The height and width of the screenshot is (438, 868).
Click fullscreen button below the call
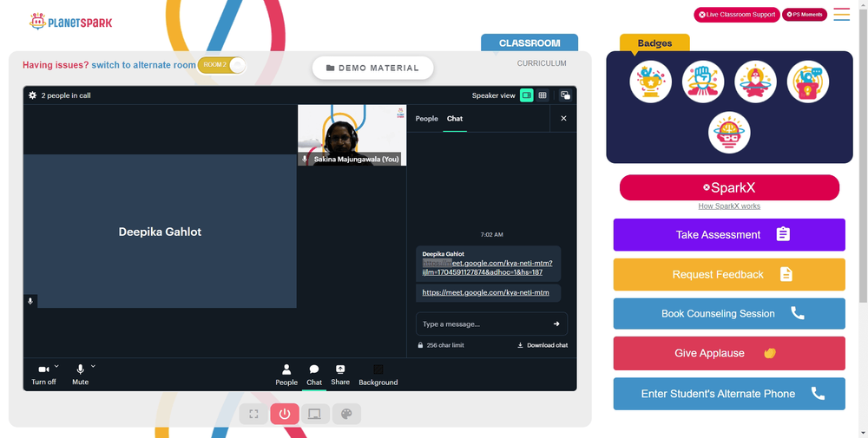pos(253,414)
